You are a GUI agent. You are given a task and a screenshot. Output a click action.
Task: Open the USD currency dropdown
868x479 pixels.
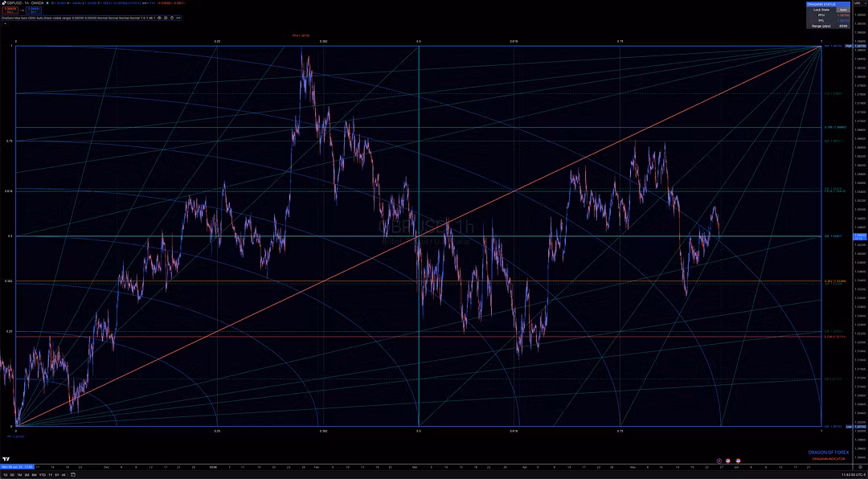point(860,3)
